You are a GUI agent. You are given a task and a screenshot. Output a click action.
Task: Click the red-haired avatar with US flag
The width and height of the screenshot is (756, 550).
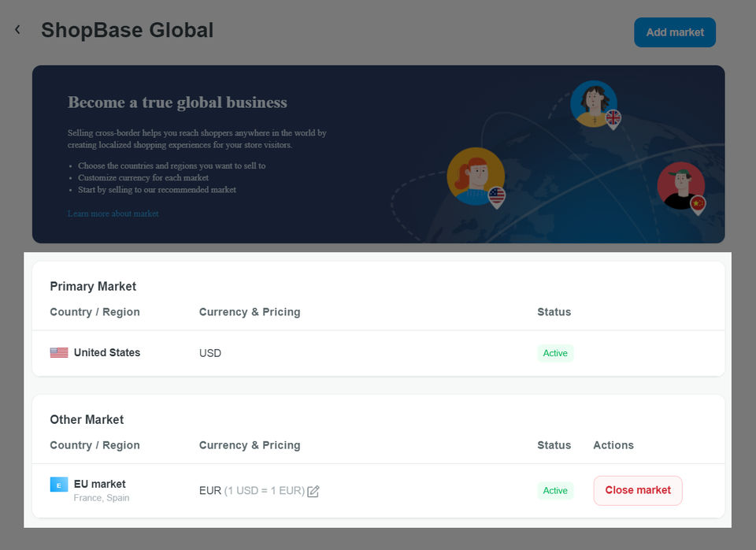click(x=476, y=177)
